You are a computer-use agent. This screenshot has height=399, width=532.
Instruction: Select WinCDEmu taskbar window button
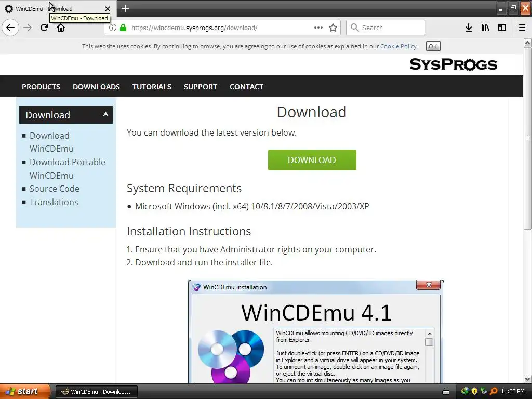(x=96, y=392)
